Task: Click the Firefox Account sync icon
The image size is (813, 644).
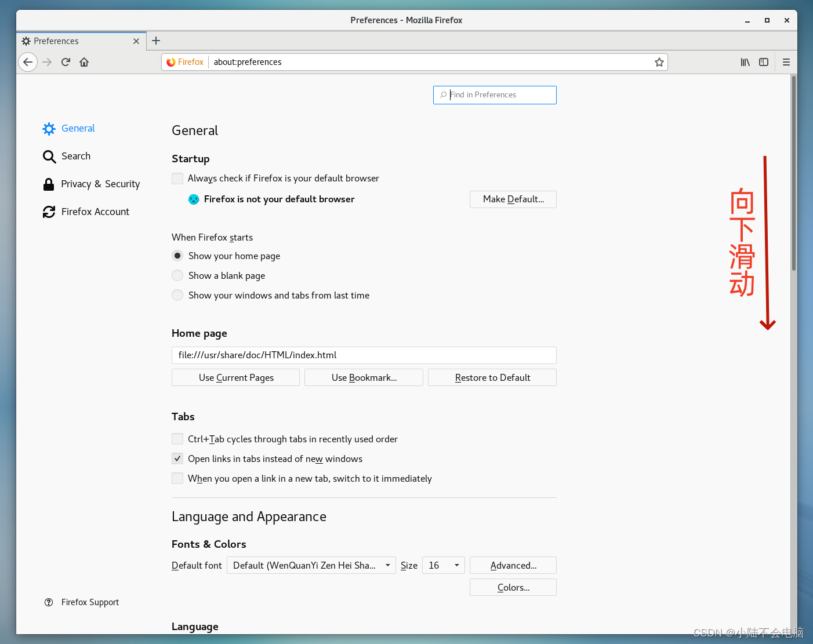Action: click(49, 212)
